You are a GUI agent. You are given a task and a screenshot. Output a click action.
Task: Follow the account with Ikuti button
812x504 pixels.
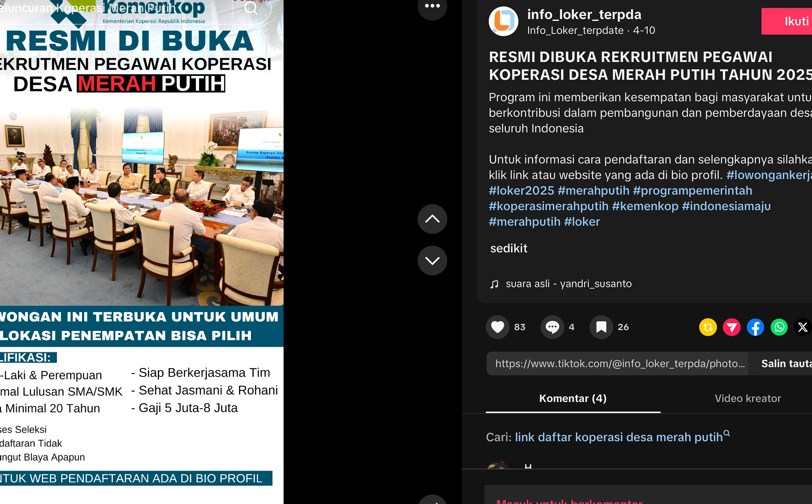[787, 21]
